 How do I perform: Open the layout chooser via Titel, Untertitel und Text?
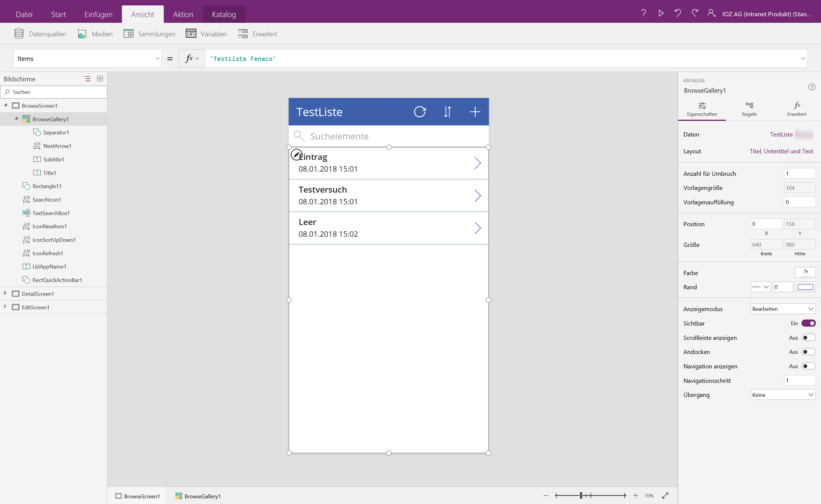[x=781, y=151]
